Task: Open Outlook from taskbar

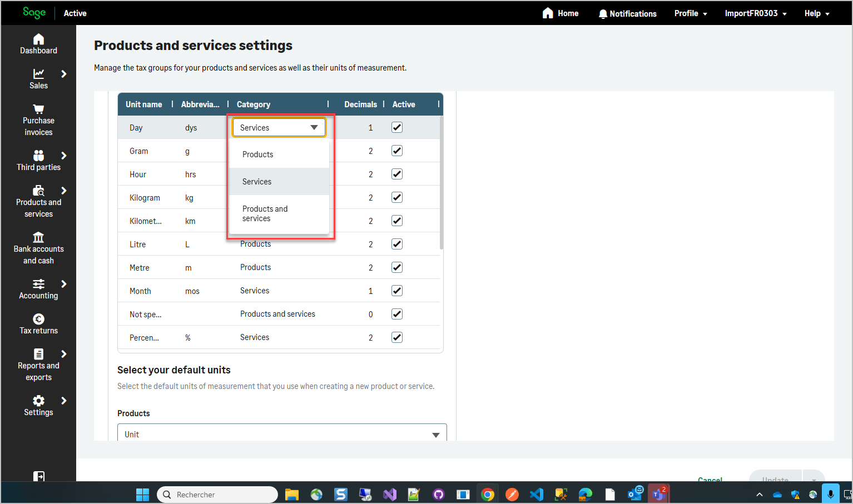Action: click(635, 494)
